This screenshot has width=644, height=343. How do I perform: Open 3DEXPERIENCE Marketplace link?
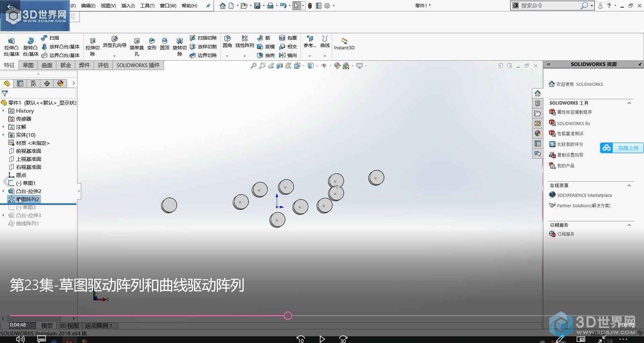point(585,195)
